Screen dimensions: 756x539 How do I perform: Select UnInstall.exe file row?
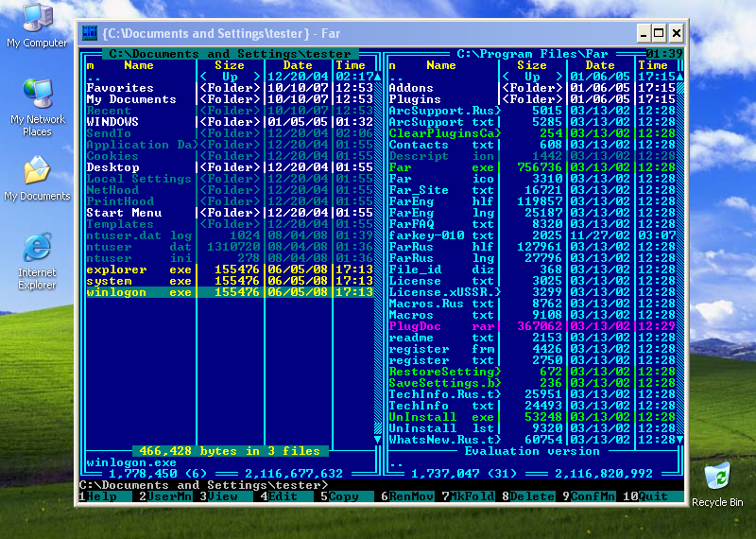pyautogui.click(x=532, y=417)
